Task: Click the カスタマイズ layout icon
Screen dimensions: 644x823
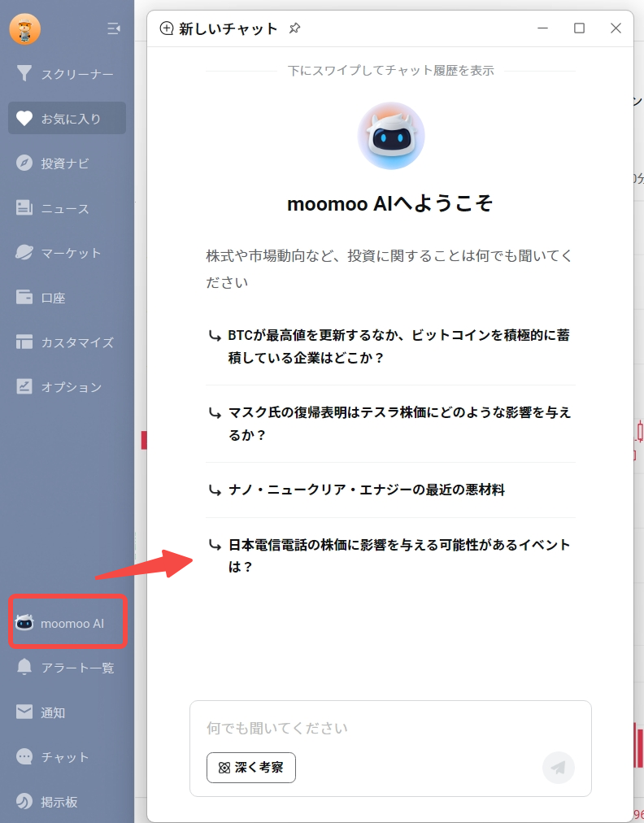Action: tap(24, 342)
